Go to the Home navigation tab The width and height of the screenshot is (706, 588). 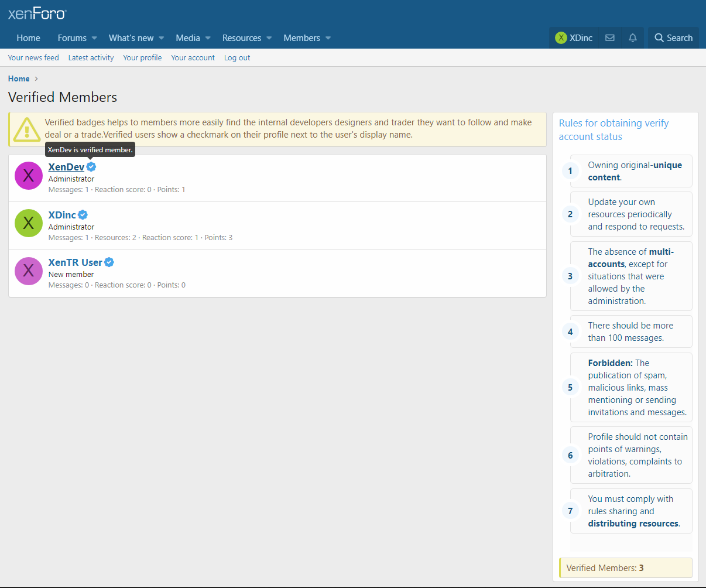[28, 38]
